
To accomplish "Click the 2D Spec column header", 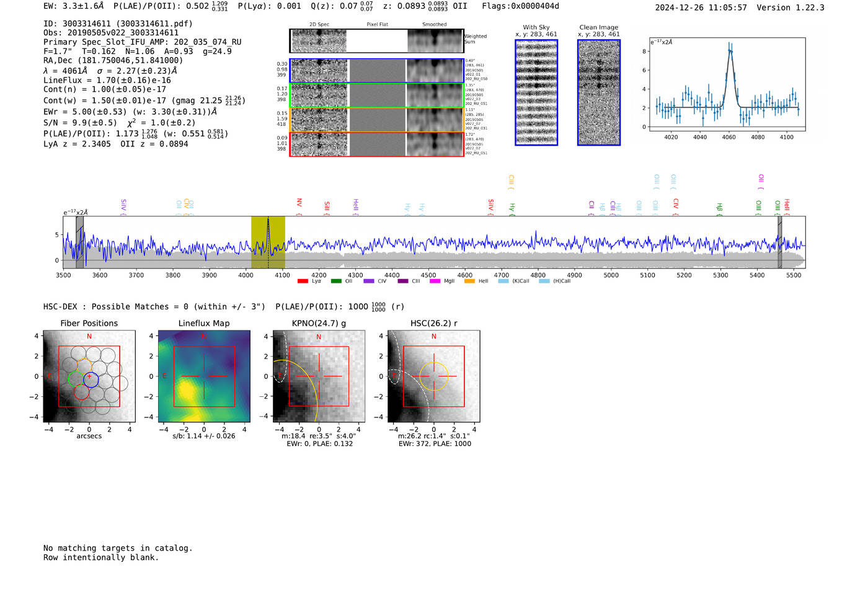I will point(319,25).
